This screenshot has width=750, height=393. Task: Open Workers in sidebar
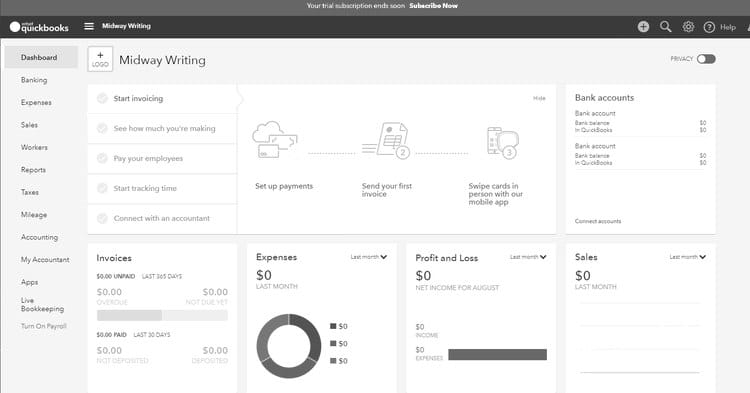tap(34, 147)
